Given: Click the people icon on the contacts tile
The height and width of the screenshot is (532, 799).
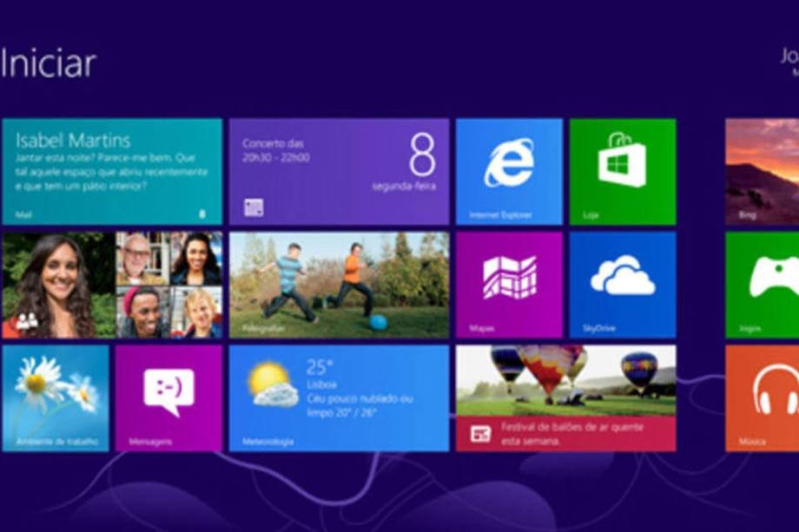Looking at the screenshot, I should tap(27, 321).
